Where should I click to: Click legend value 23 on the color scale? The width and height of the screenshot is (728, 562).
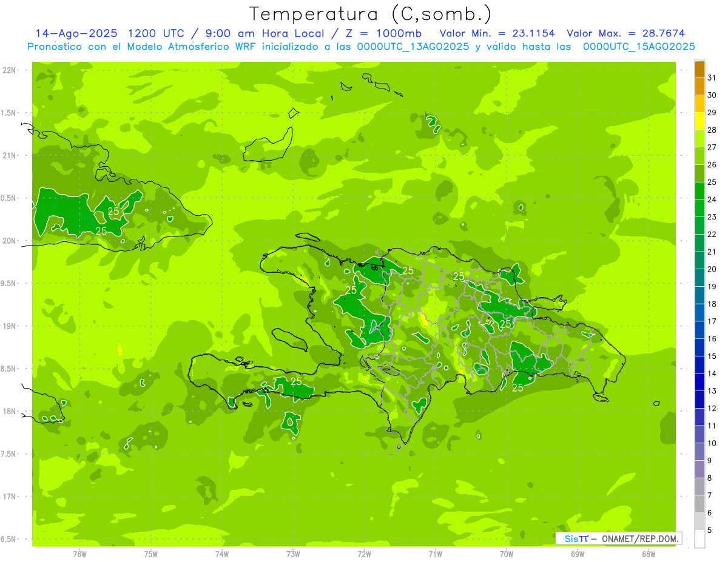pyautogui.click(x=712, y=217)
